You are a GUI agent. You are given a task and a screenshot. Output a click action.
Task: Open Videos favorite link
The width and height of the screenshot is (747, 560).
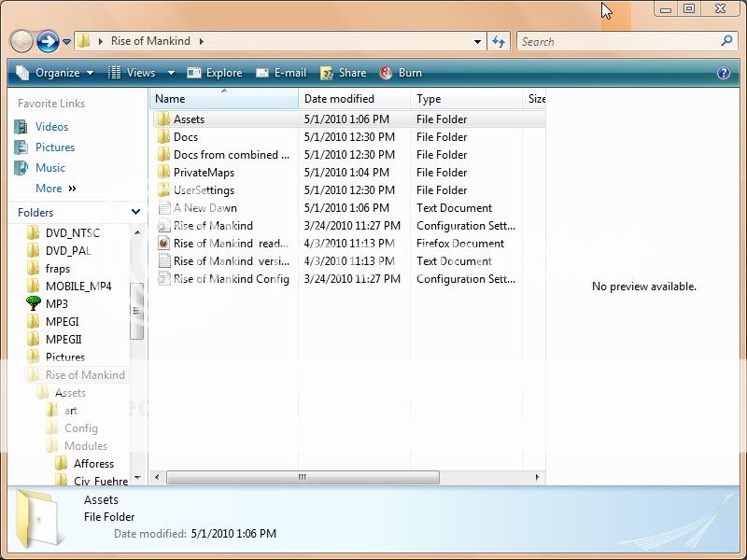tap(51, 127)
